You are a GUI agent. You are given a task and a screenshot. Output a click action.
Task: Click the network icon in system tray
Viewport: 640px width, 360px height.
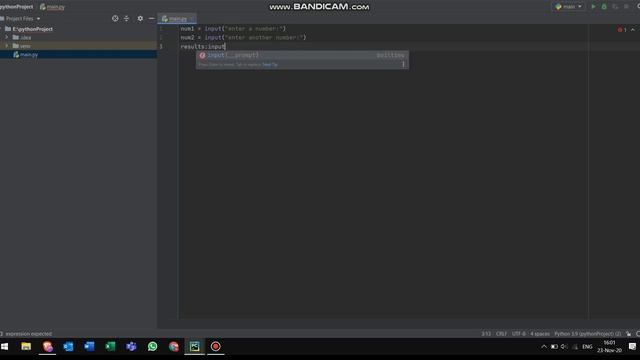click(x=575, y=347)
